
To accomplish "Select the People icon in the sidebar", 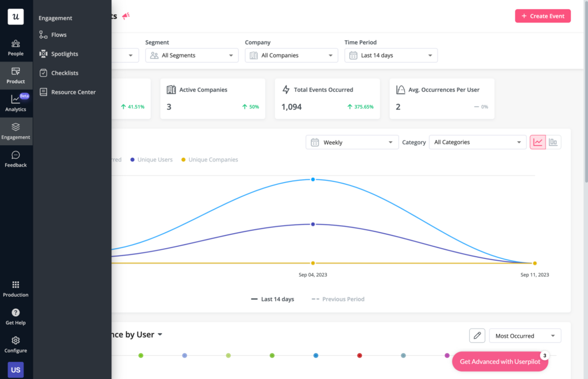I will point(16,48).
